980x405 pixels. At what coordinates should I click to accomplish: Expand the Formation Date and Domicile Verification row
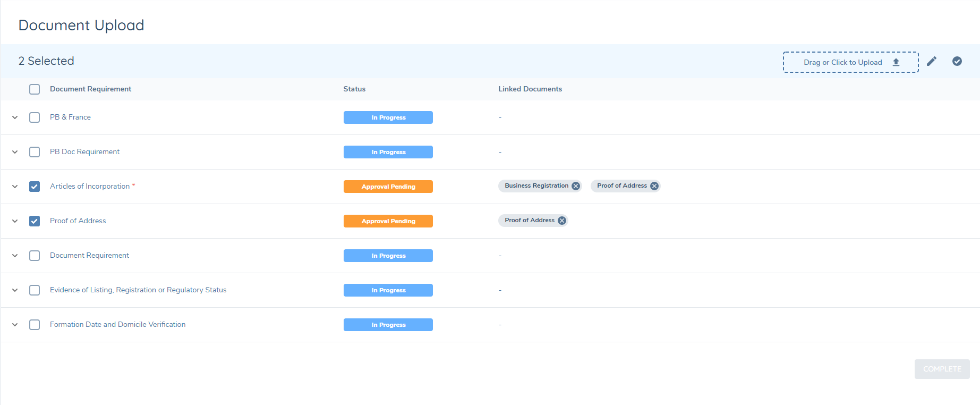click(x=15, y=325)
